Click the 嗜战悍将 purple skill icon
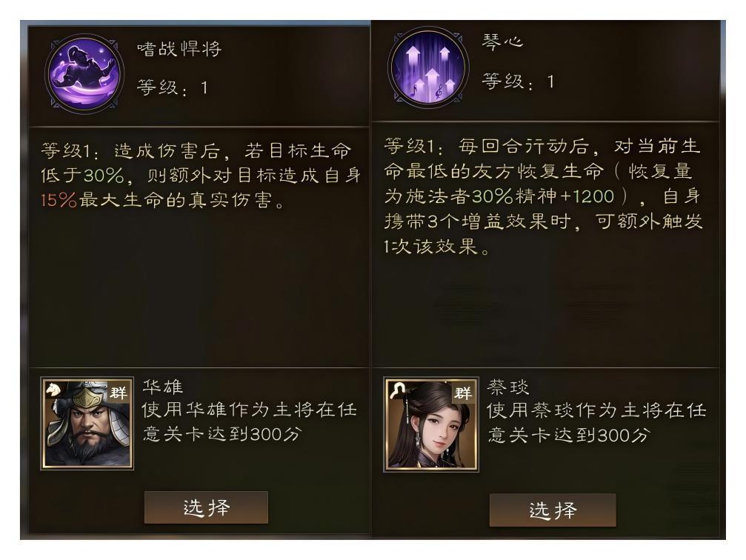 point(84,73)
